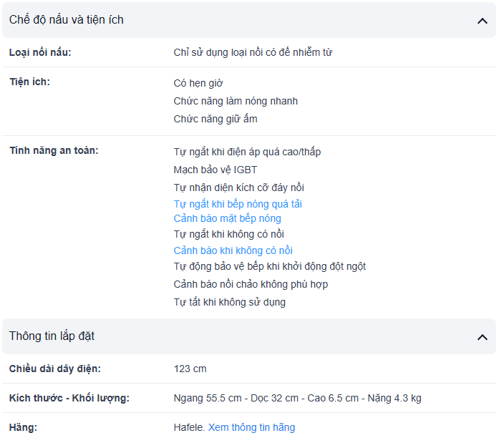Click the 'Thông tin lắp đặt' section header
Screen dimensions: 504x448
click(52, 336)
